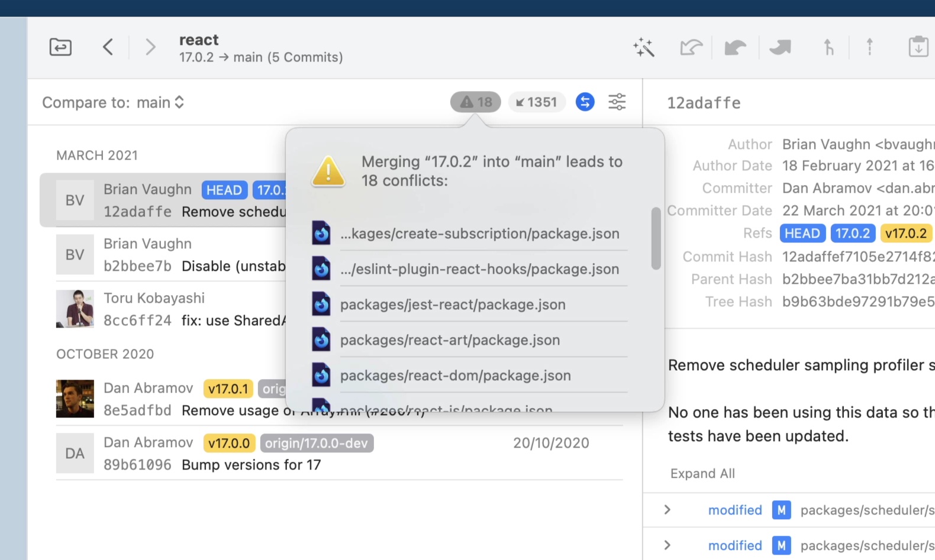Expand the second modified packages/scheduler file row
Image resolution: width=935 pixels, height=560 pixels.
click(668, 545)
